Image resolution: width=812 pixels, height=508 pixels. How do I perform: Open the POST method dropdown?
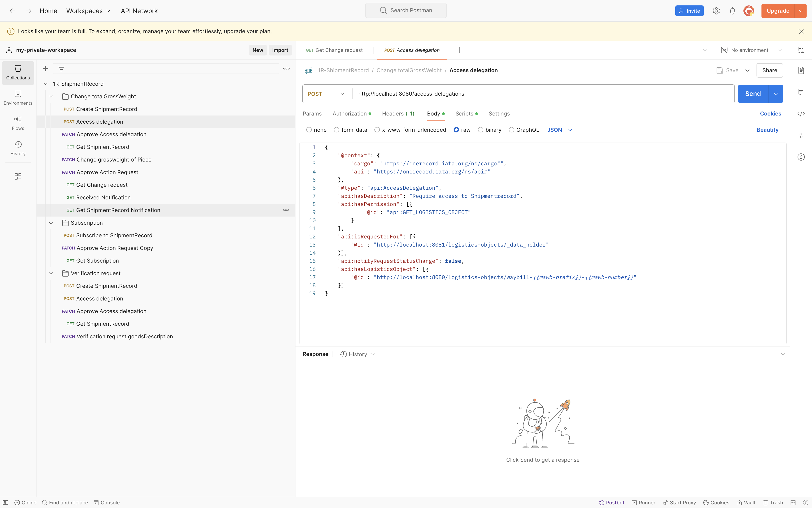[x=326, y=94]
